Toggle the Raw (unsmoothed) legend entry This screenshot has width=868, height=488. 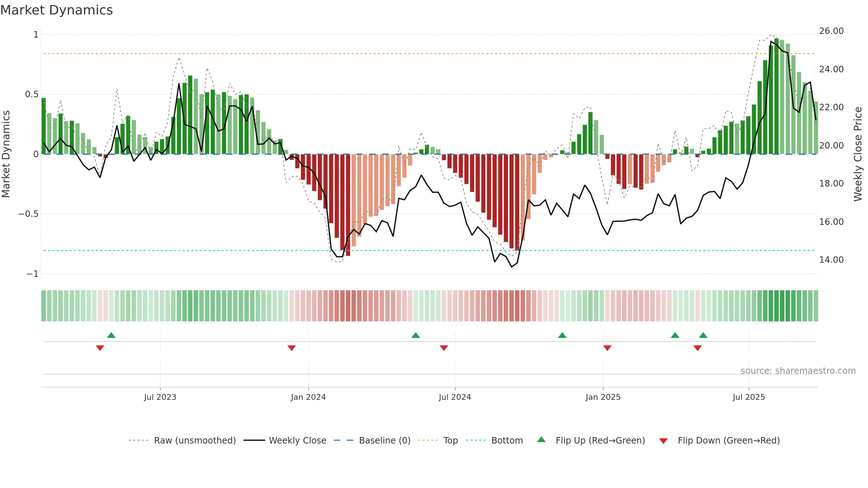[x=182, y=440]
